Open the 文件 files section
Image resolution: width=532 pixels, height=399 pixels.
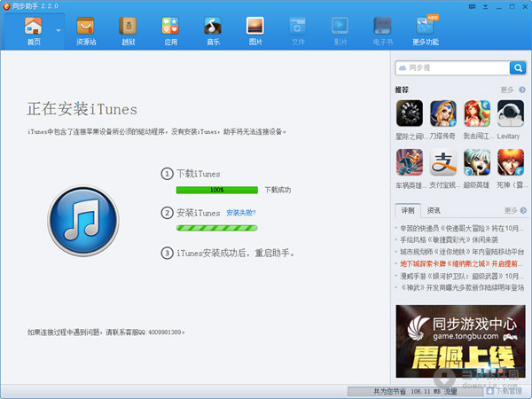298,31
